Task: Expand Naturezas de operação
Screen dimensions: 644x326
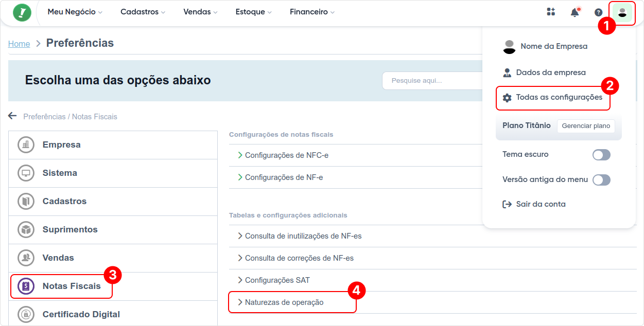Action: click(x=284, y=302)
